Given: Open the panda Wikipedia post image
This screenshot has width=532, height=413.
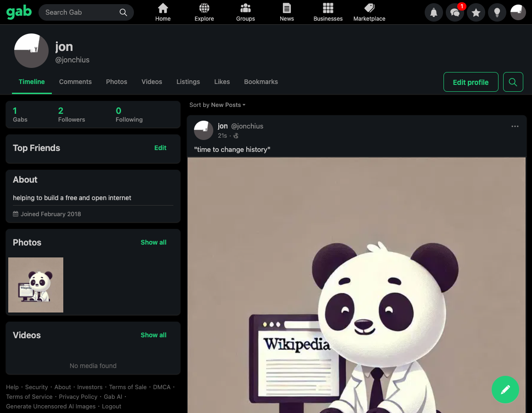Looking at the screenshot, I should [x=356, y=285].
